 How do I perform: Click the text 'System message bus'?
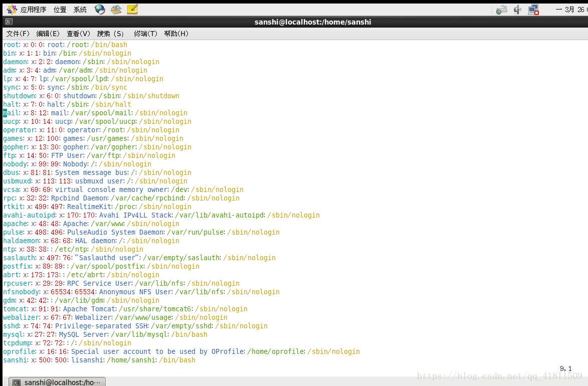[x=92, y=172]
